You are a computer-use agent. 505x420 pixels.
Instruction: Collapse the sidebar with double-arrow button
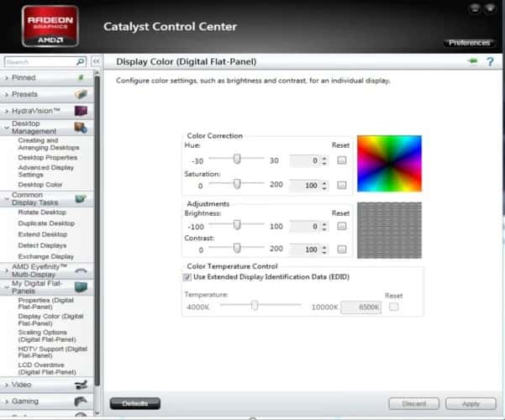[96, 61]
